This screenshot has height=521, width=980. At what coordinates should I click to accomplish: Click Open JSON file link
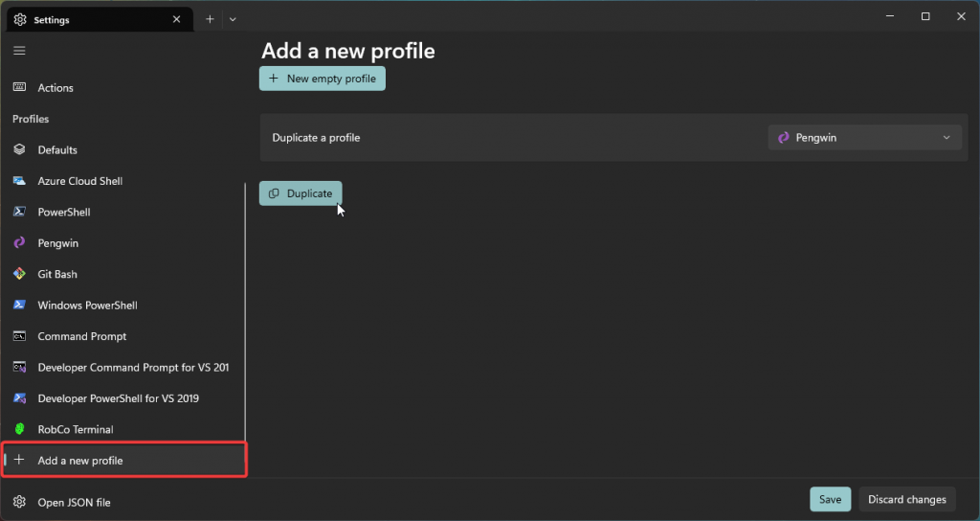pyautogui.click(x=74, y=502)
